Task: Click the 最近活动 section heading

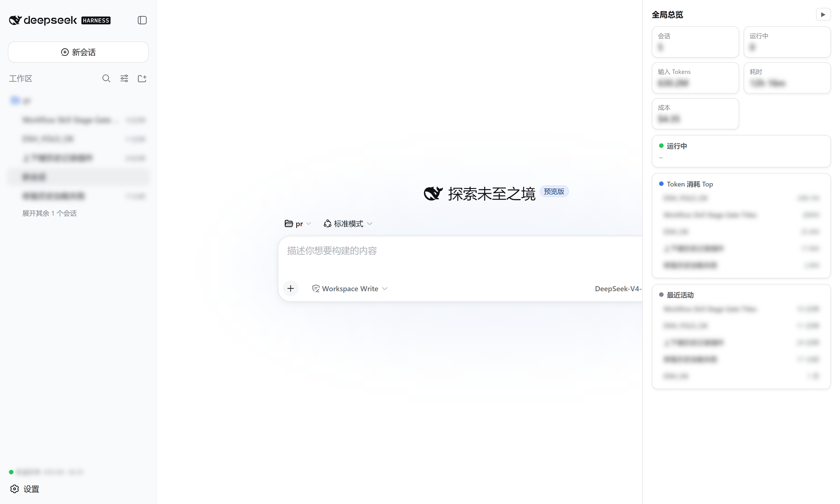Action: [x=680, y=295]
